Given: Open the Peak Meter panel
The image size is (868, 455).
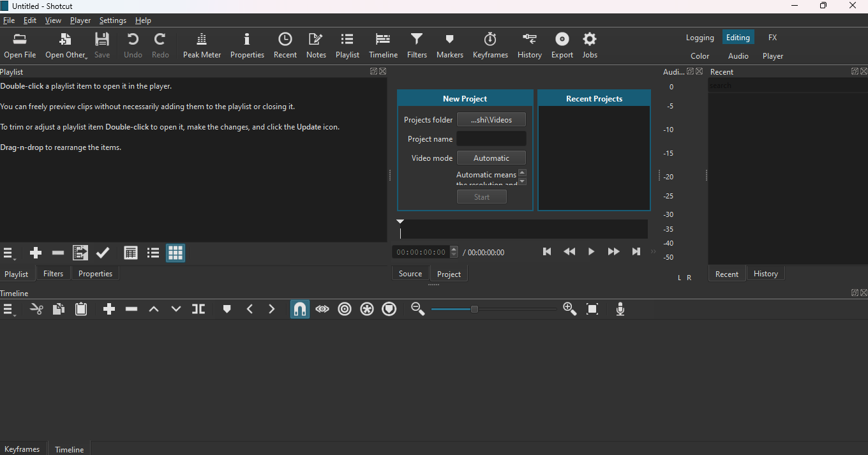Looking at the screenshot, I should coord(202,46).
